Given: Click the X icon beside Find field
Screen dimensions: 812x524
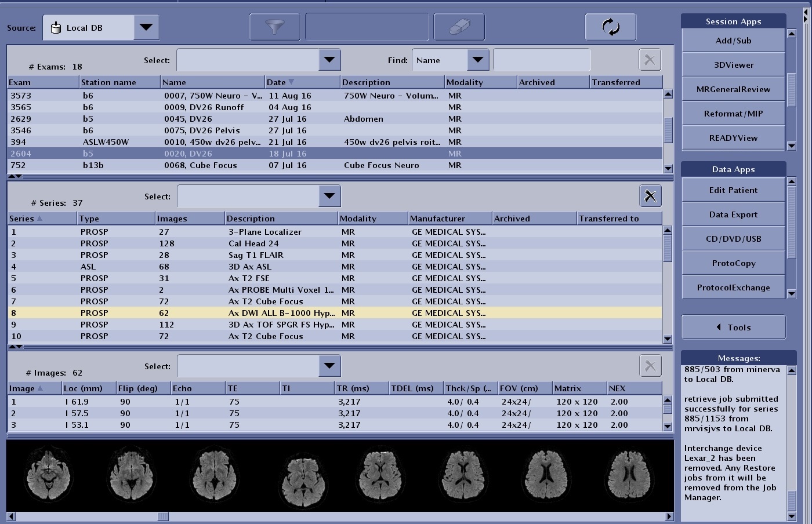Looking at the screenshot, I should tap(650, 60).
